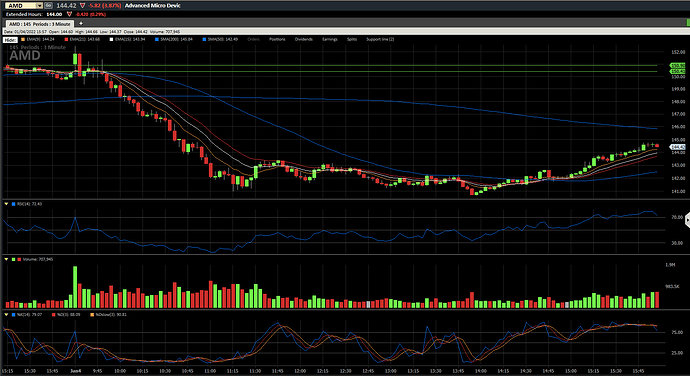Toggle the Positions overlay
The image size is (690, 376).
point(277,40)
